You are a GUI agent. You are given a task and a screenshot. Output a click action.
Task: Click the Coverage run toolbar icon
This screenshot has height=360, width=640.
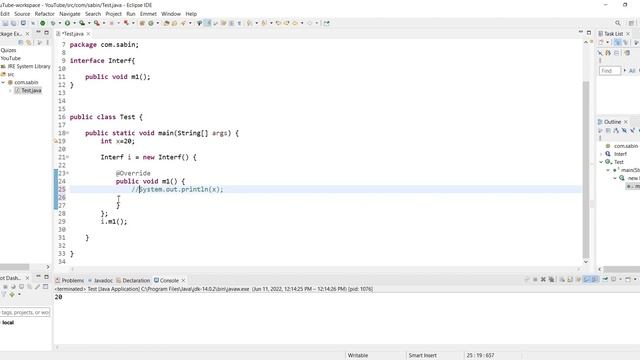point(82,23)
